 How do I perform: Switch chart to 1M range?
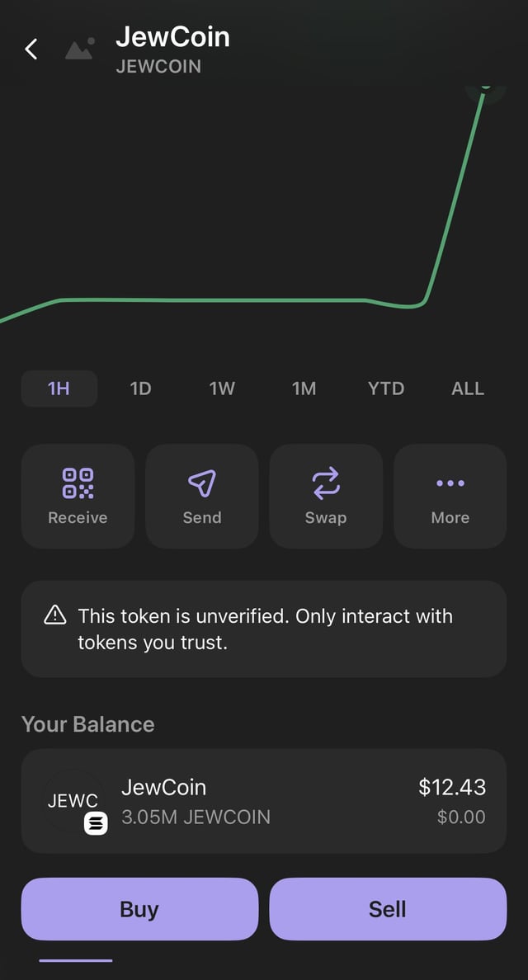click(304, 389)
